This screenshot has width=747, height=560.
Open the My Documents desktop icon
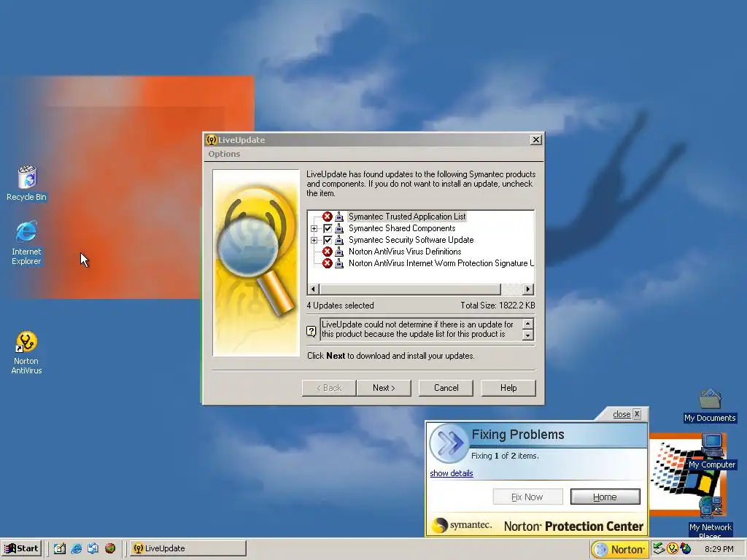[710, 405]
